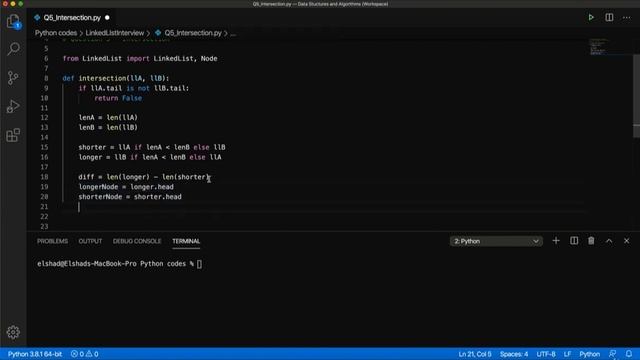Click Python file icon in editor tab

point(37,18)
